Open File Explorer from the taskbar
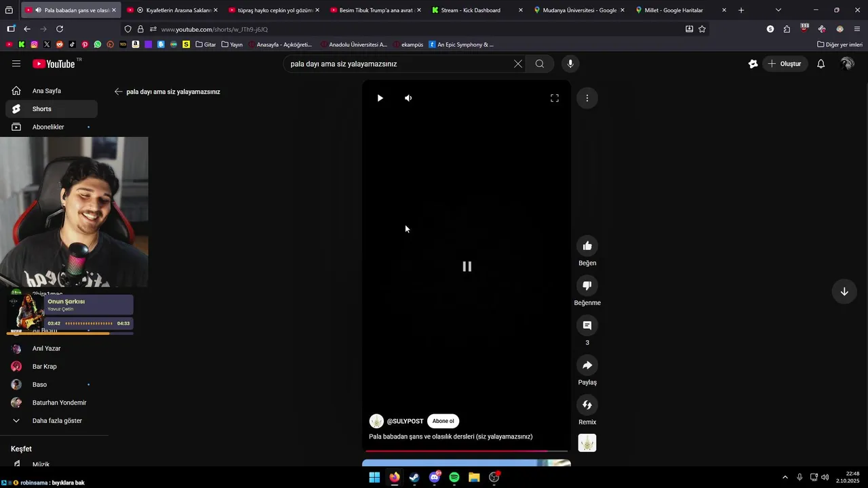 (x=474, y=477)
